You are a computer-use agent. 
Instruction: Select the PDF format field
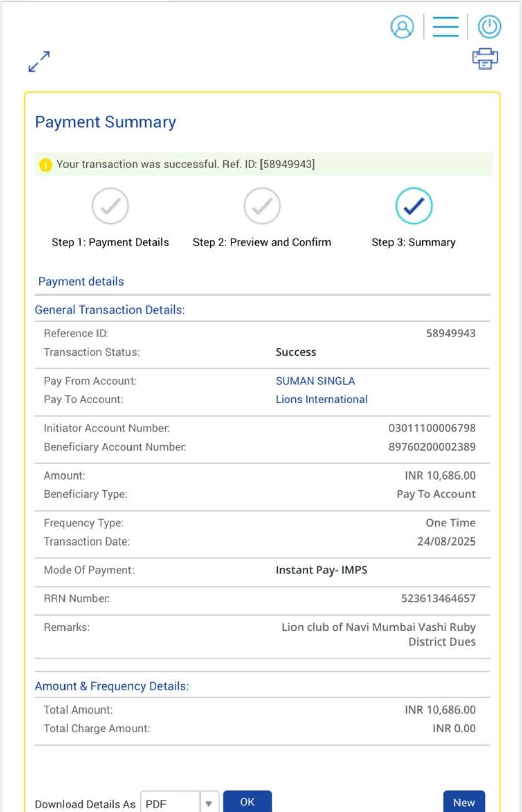pyautogui.click(x=170, y=803)
